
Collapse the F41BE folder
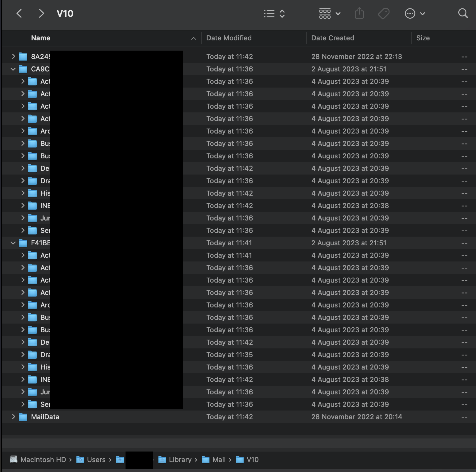pyautogui.click(x=13, y=243)
